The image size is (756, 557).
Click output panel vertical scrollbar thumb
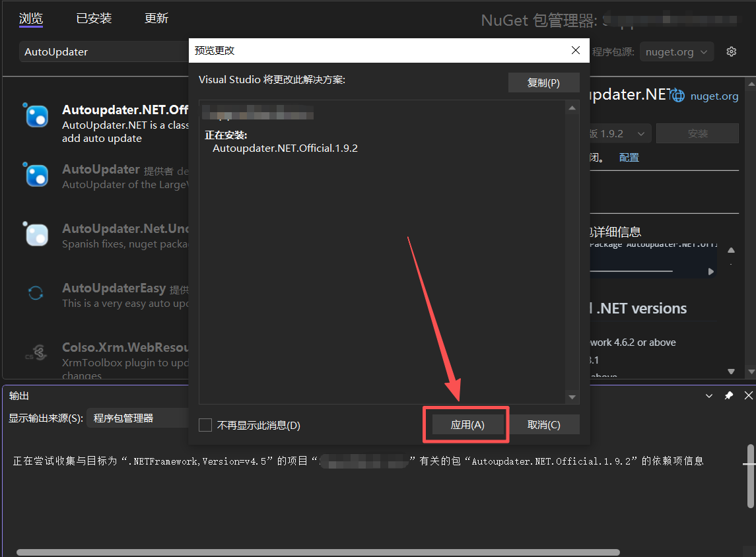tap(750, 476)
